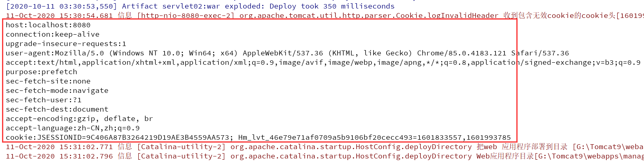644x165 pixels.
Task: Click the host:localhost:8080 header line
Action: [48, 25]
